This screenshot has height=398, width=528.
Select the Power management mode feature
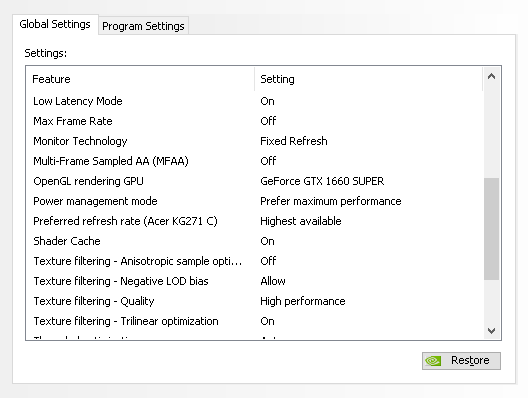click(95, 201)
